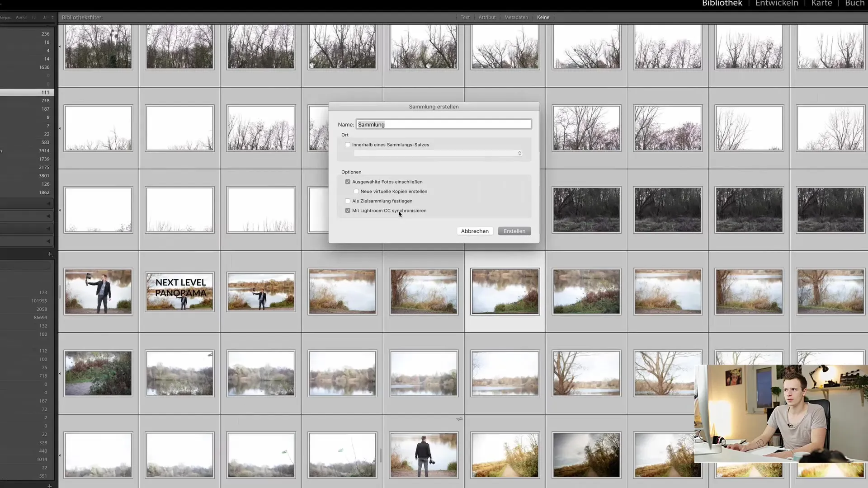
Task: Select the collection row with 173 photos
Action: (x=27, y=293)
